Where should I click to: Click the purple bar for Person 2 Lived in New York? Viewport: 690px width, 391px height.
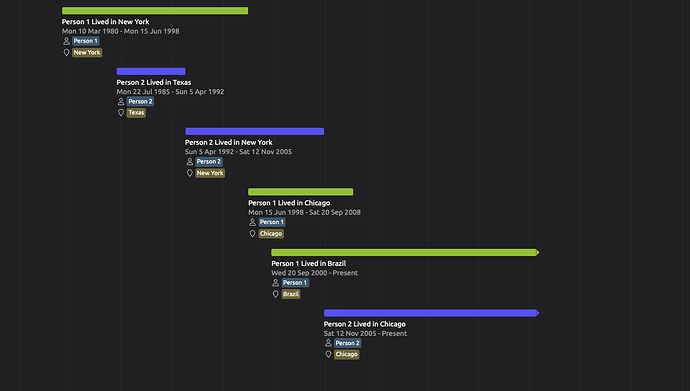[x=255, y=131]
